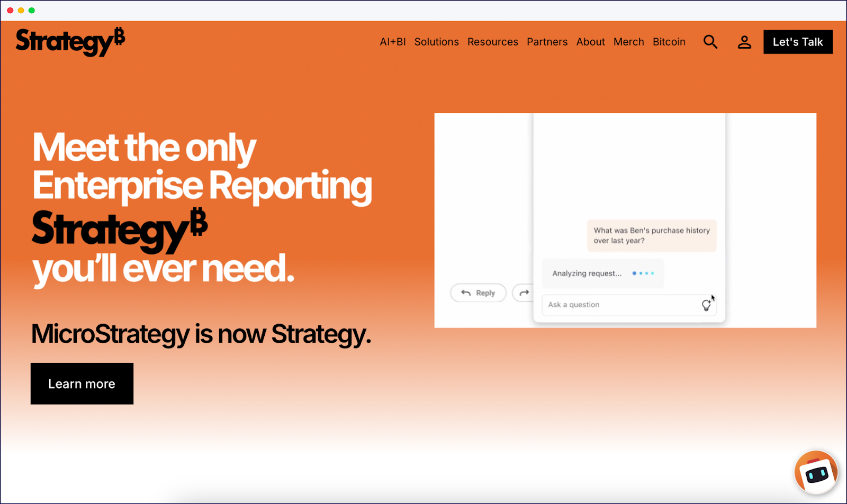
Task: Click the Learn more button
Action: click(82, 383)
